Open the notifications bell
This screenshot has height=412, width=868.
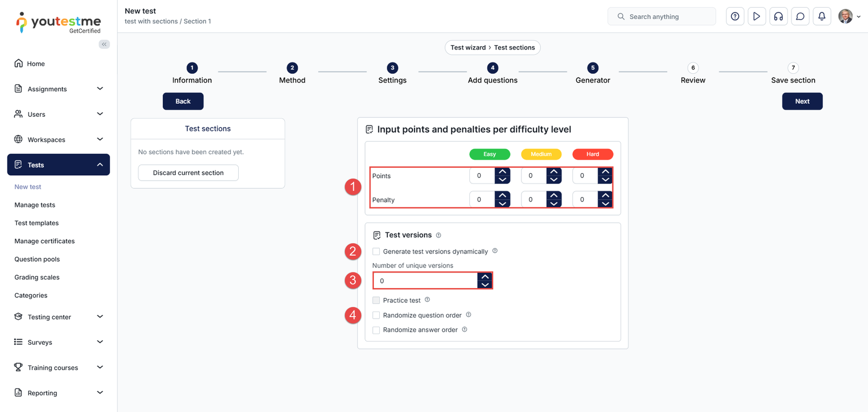click(x=822, y=16)
